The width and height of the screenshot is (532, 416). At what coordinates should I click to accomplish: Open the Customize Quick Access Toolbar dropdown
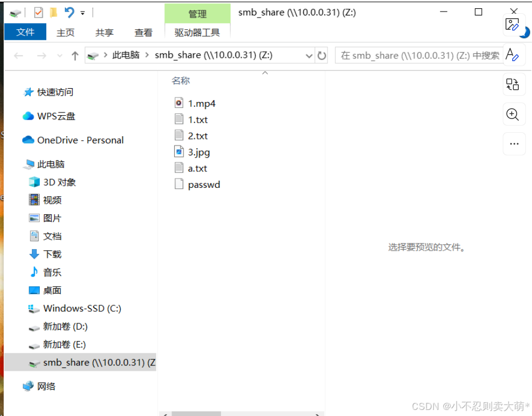click(83, 13)
